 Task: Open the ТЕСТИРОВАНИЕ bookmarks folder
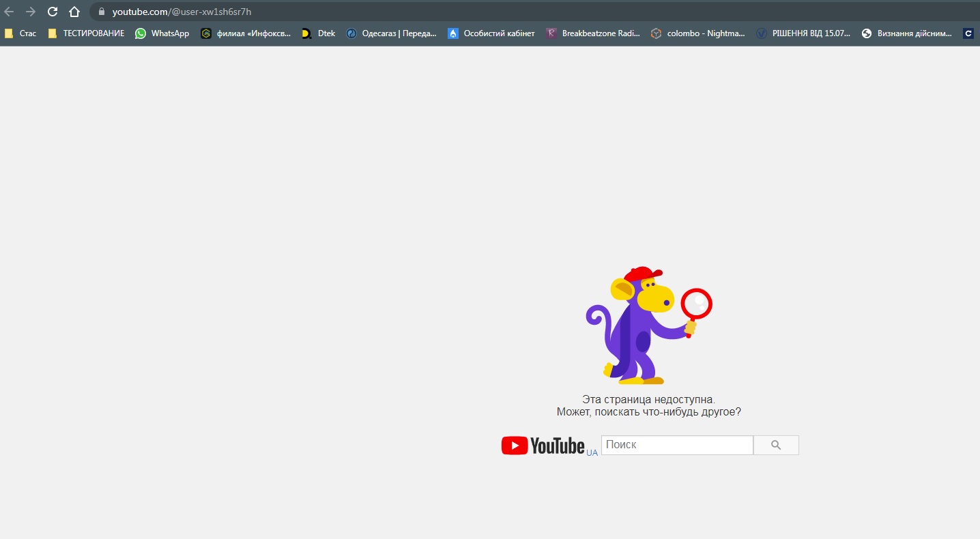click(86, 33)
